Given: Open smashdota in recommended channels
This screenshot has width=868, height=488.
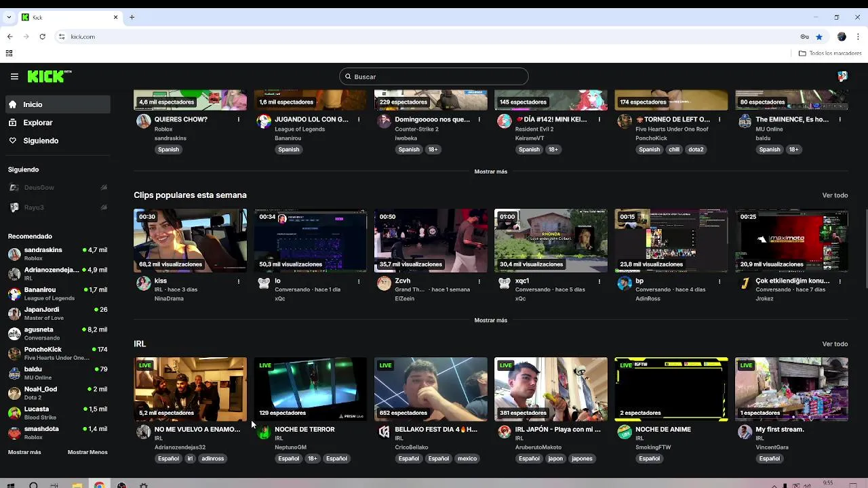Looking at the screenshot, I should 58,432.
